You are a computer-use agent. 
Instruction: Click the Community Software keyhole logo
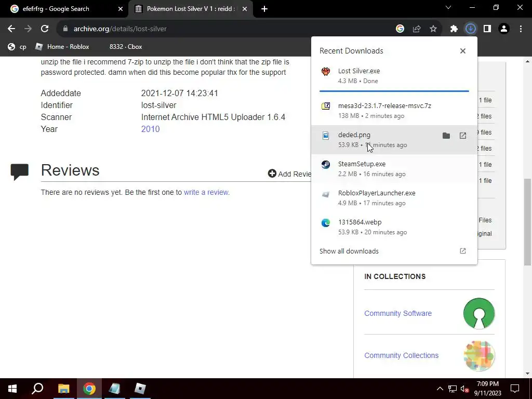coord(479,313)
